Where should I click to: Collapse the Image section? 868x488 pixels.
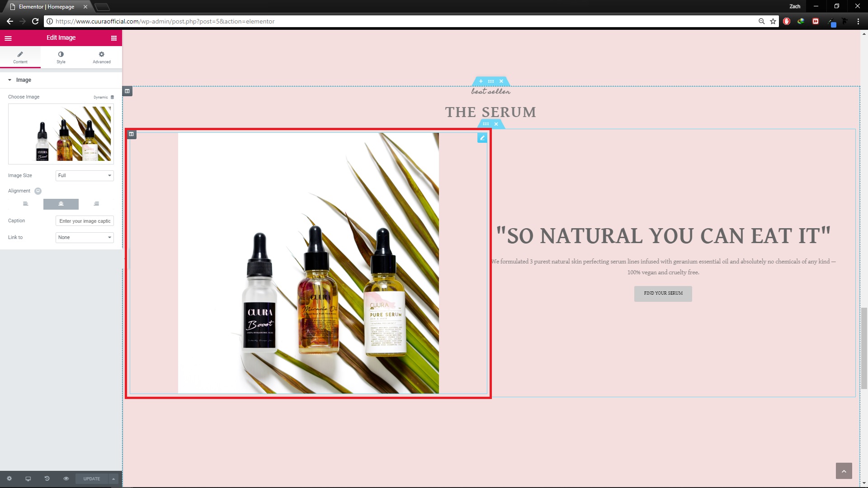[x=61, y=80]
